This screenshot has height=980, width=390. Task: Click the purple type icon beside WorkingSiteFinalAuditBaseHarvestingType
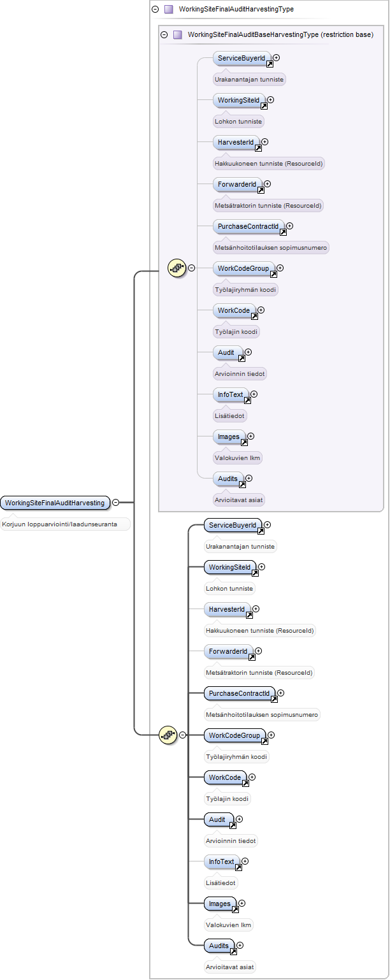pos(178,34)
